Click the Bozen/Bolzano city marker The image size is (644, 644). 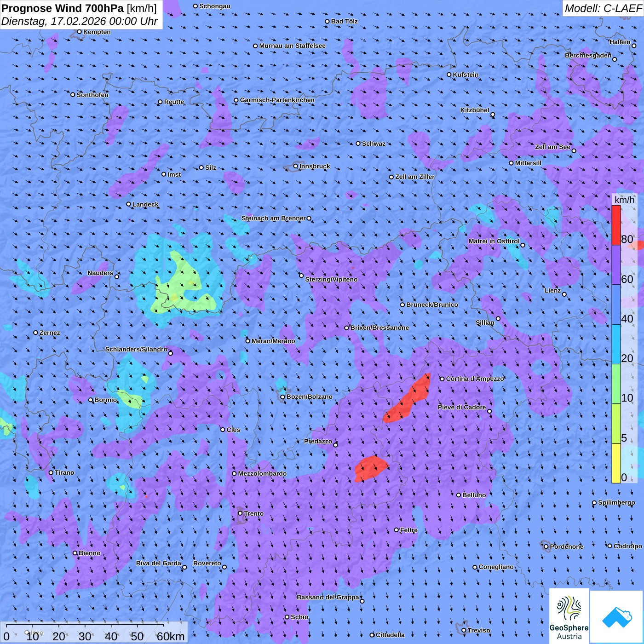[283, 397]
